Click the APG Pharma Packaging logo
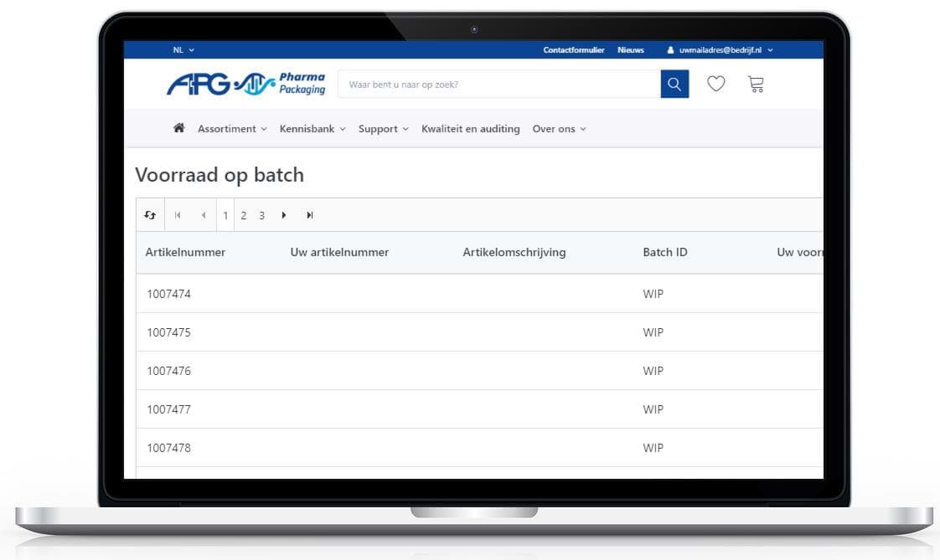Viewport: 940px width, 560px height. 245,84
